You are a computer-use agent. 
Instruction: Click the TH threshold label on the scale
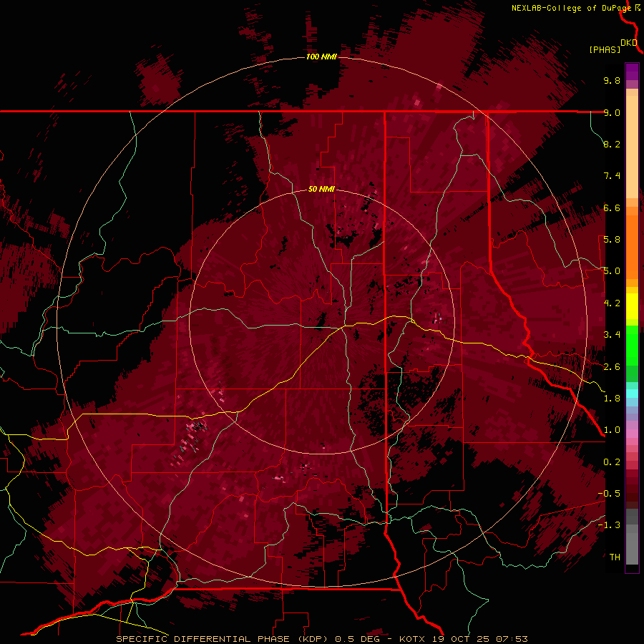pyautogui.click(x=615, y=557)
